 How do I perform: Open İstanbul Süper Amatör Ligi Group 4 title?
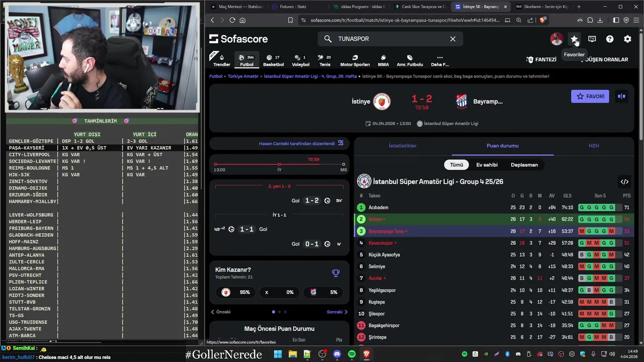pos(438,182)
